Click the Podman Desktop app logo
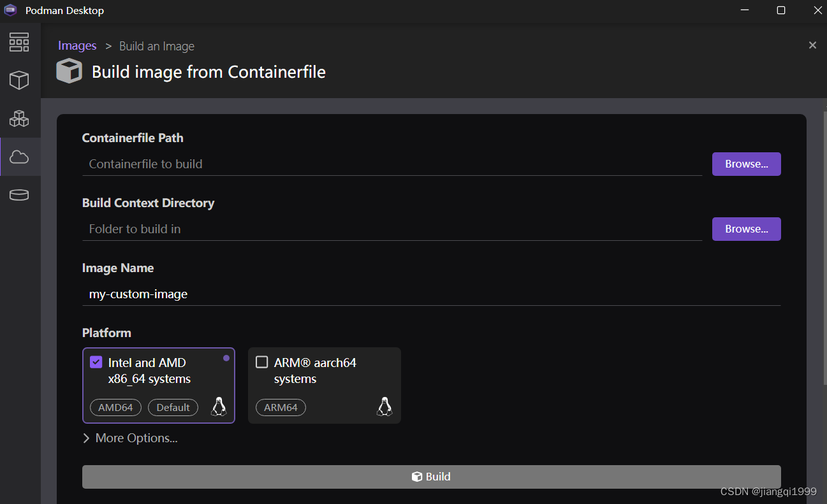Viewport: 827px width, 504px height. (10, 10)
